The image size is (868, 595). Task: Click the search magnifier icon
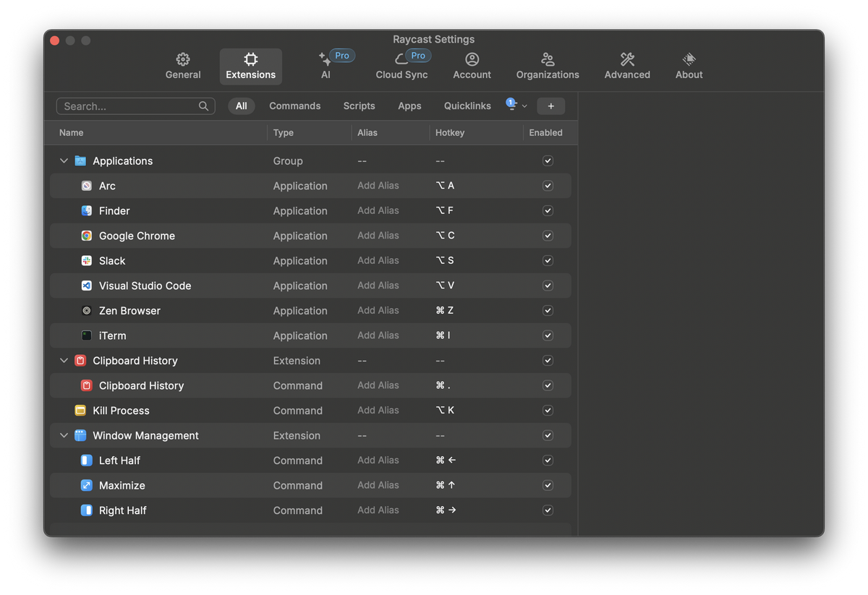(203, 106)
